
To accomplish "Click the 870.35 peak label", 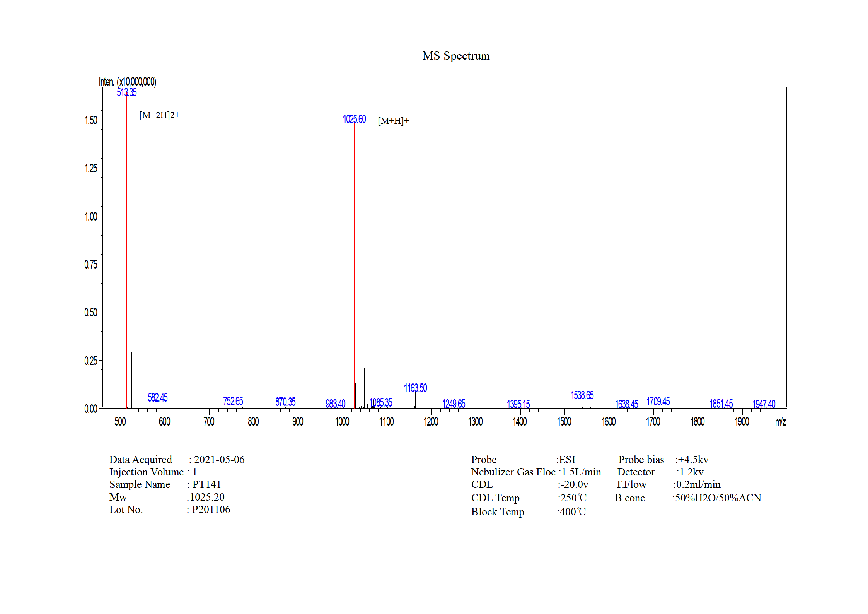I will pos(285,402).
